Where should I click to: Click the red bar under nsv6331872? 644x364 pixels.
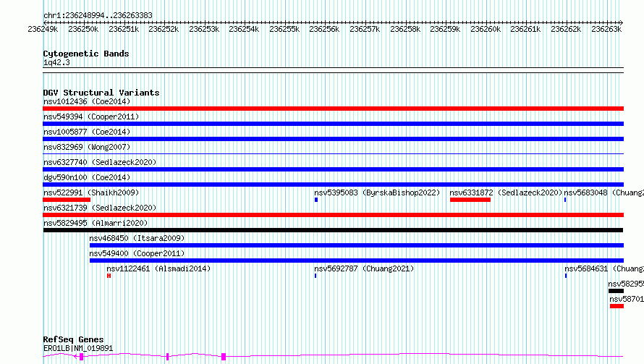(470, 200)
